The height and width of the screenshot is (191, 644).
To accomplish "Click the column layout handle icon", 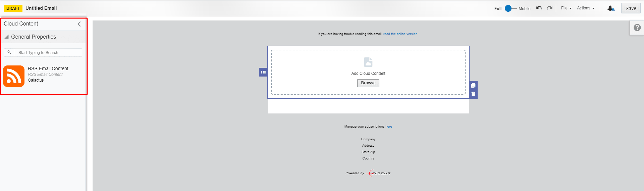I will tap(263, 72).
